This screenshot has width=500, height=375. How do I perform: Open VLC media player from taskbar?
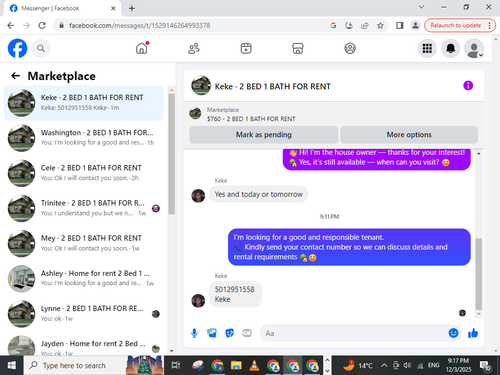click(254, 365)
